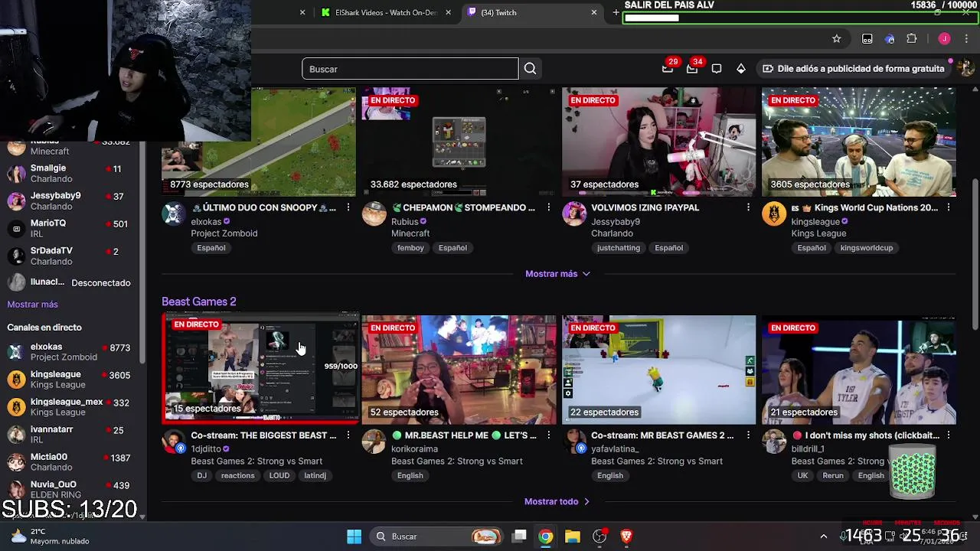This screenshot has height=551, width=980.
Task: Show hidden system tray icons chevron
Action: coord(823,536)
